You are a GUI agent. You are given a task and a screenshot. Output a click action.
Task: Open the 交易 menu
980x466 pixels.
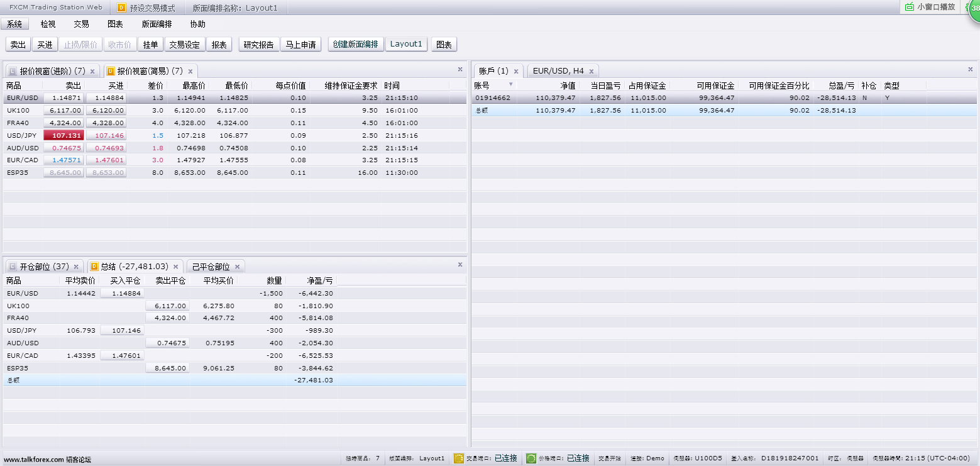click(x=81, y=24)
